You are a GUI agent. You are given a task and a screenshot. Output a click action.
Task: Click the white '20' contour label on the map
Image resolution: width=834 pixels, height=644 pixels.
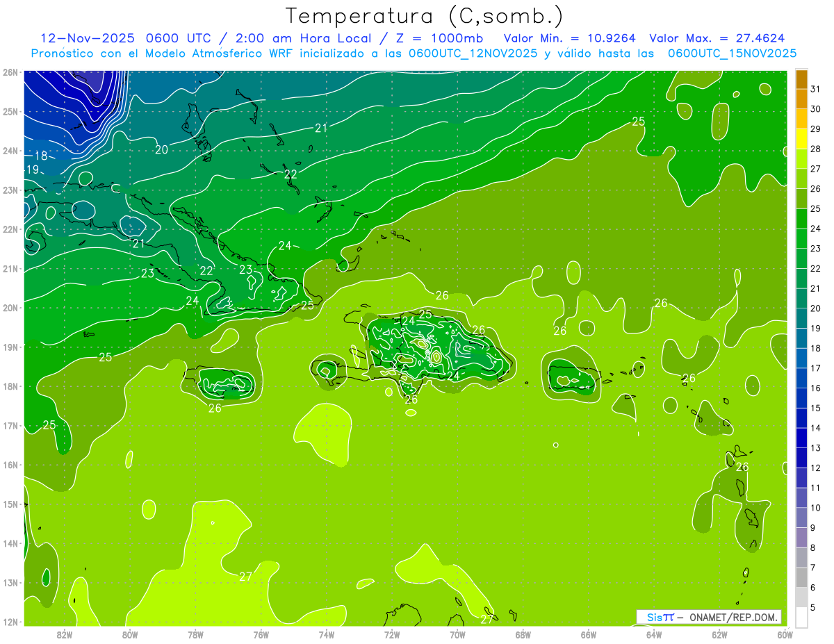pyautogui.click(x=161, y=149)
